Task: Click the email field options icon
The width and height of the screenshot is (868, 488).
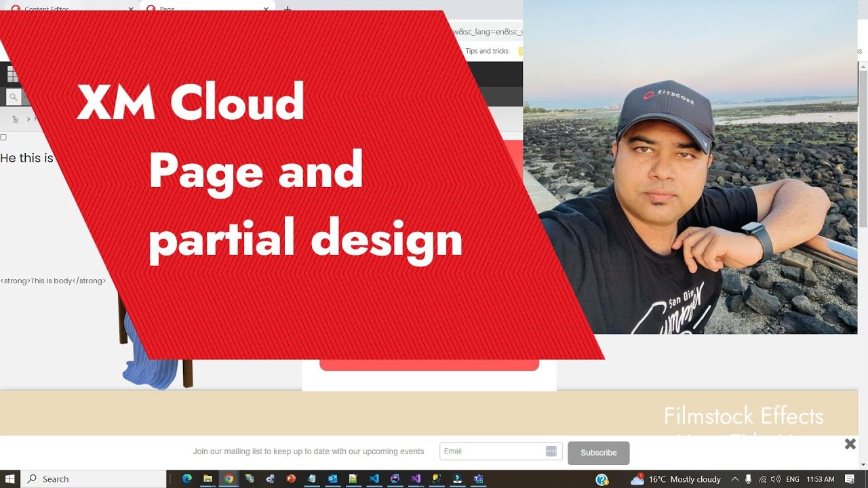Action: [551, 451]
